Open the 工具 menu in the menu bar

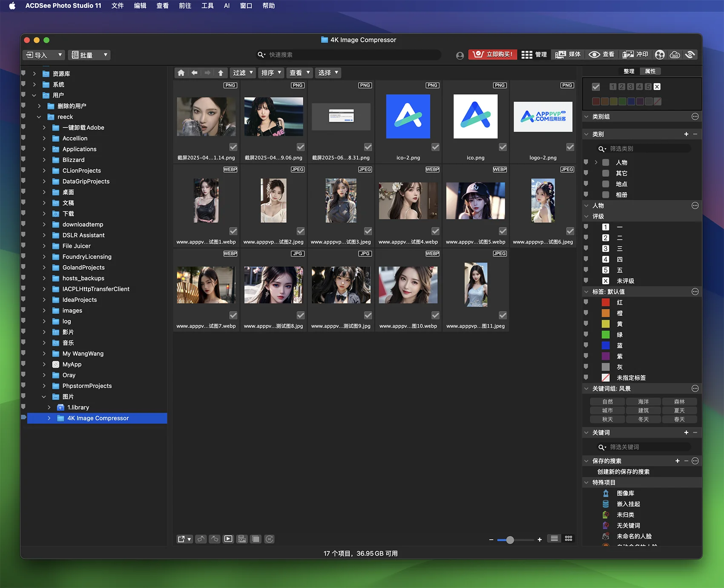click(x=207, y=6)
